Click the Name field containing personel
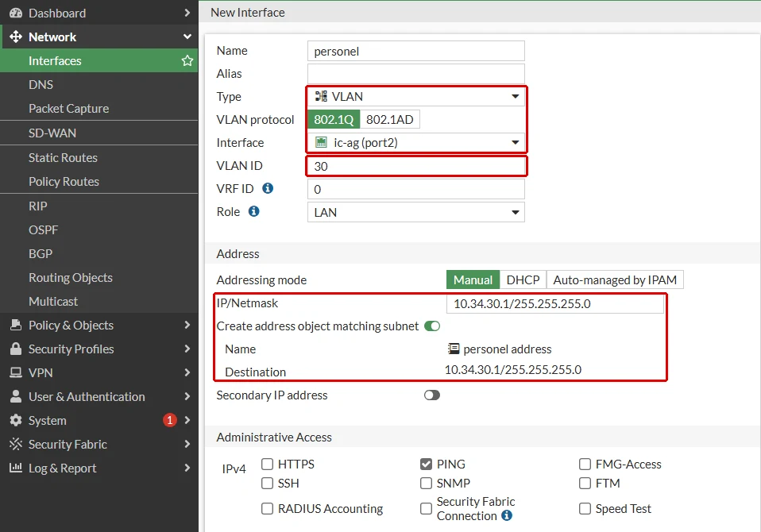The width and height of the screenshot is (761, 532). click(x=416, y=51)
